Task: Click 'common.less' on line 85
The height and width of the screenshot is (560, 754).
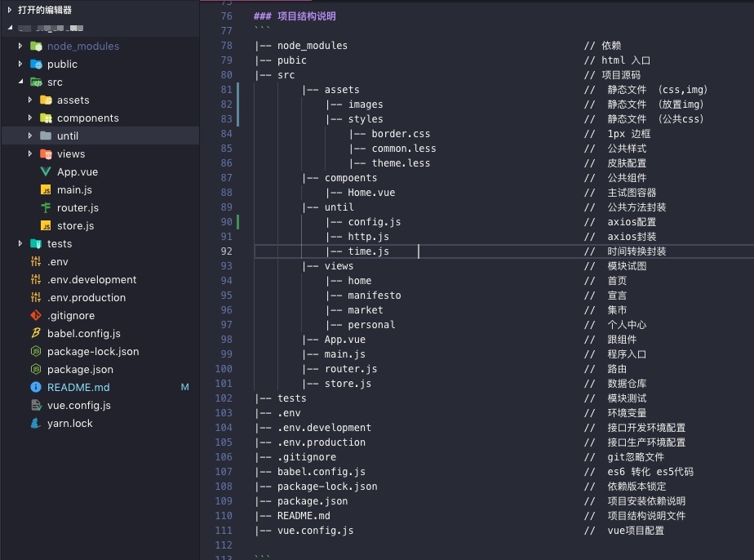Action: click(404, 149)
